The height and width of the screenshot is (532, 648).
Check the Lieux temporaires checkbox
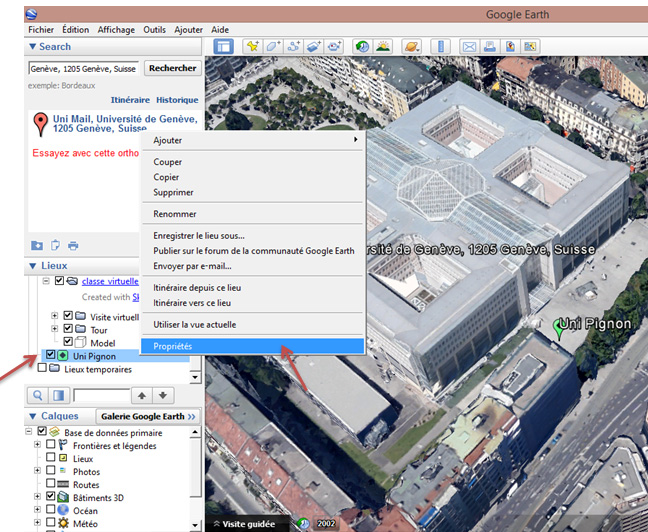[x=42, y=368]
